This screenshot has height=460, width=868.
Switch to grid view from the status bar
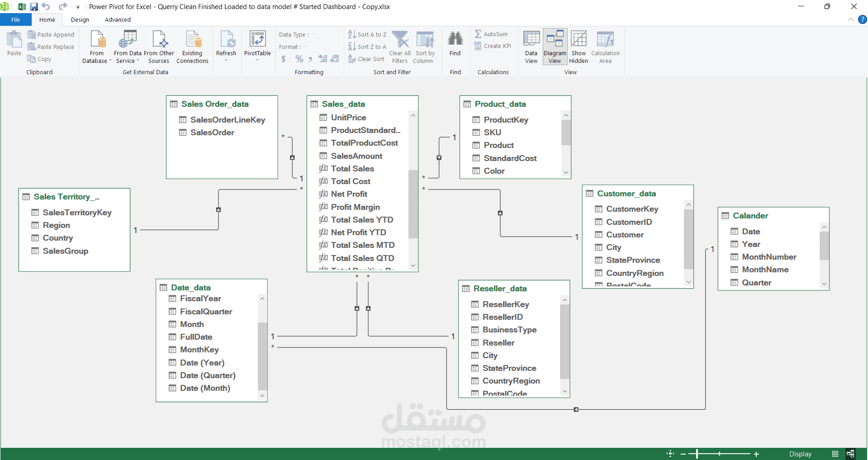click(835, 454)
